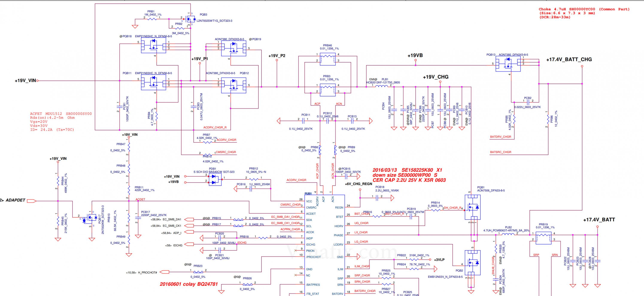Click the PQB2 low-side MOSFET symbol

(x=472, y=263)
